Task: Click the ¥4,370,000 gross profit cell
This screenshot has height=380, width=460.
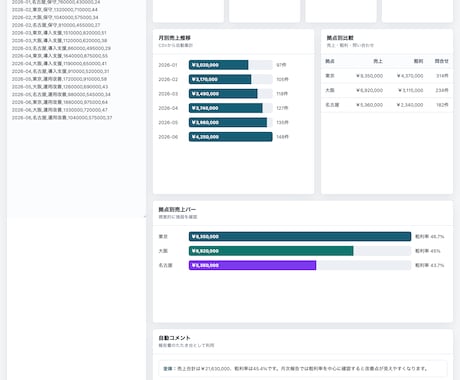Action: click(x=410, y=76)
